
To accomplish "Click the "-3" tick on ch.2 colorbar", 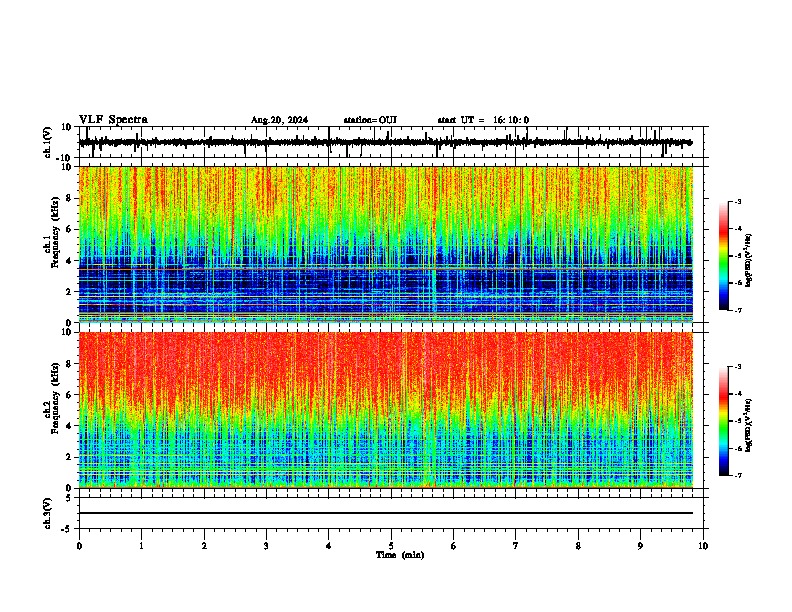I will 737,367.
